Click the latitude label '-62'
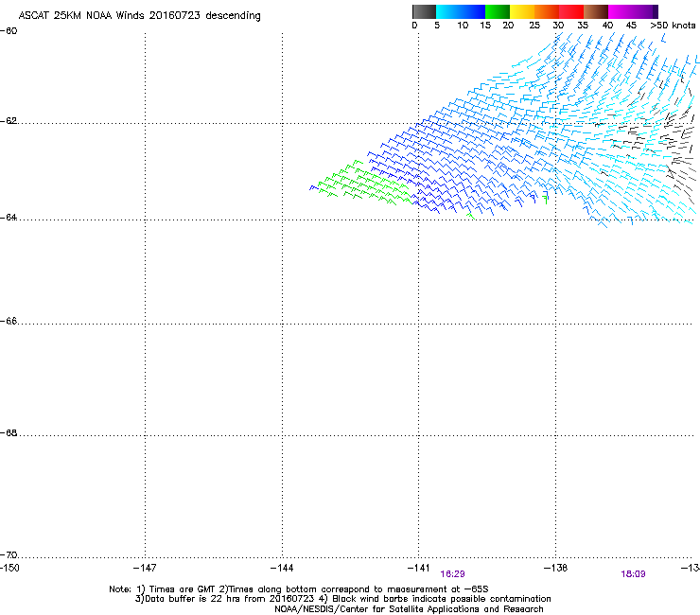 pos(9,121)
